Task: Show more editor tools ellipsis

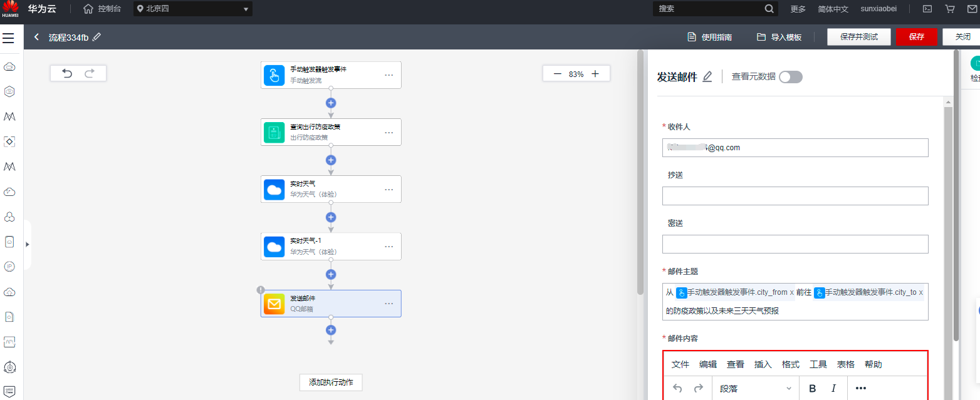Action: pos(861,388)
